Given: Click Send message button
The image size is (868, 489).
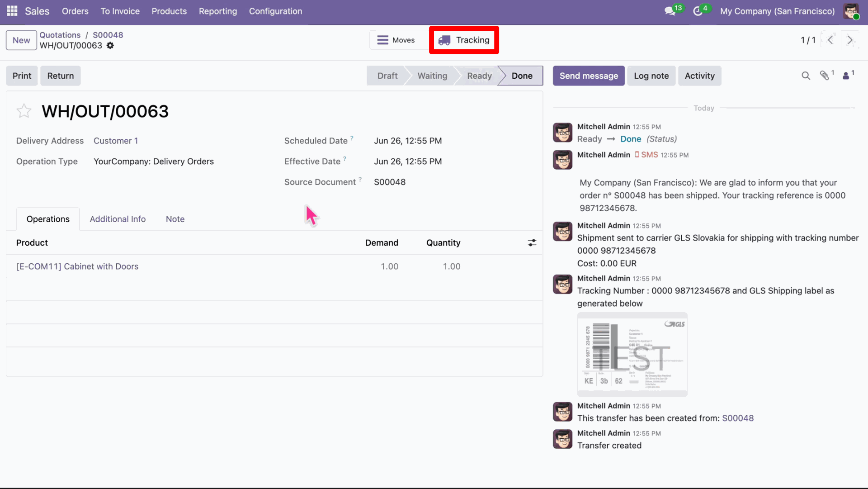Looking at the screenshot, I should coord(589,76).
